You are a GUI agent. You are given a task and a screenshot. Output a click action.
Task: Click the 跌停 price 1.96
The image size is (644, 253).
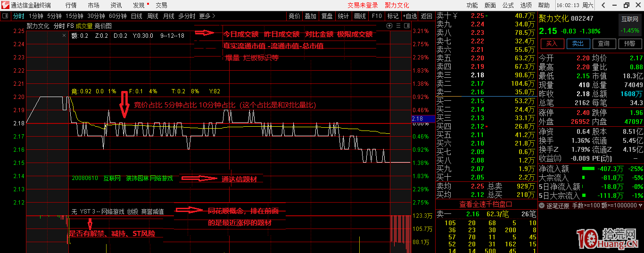636,113
